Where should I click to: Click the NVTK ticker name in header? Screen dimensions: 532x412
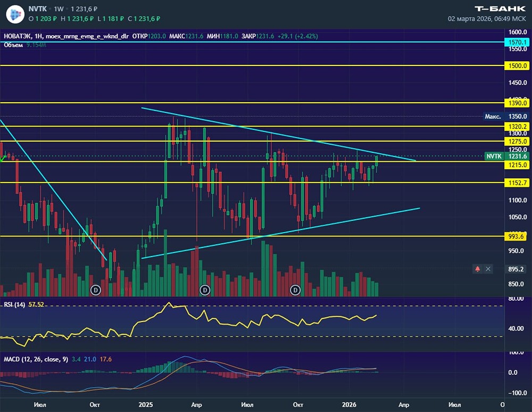tap(38, 9)
